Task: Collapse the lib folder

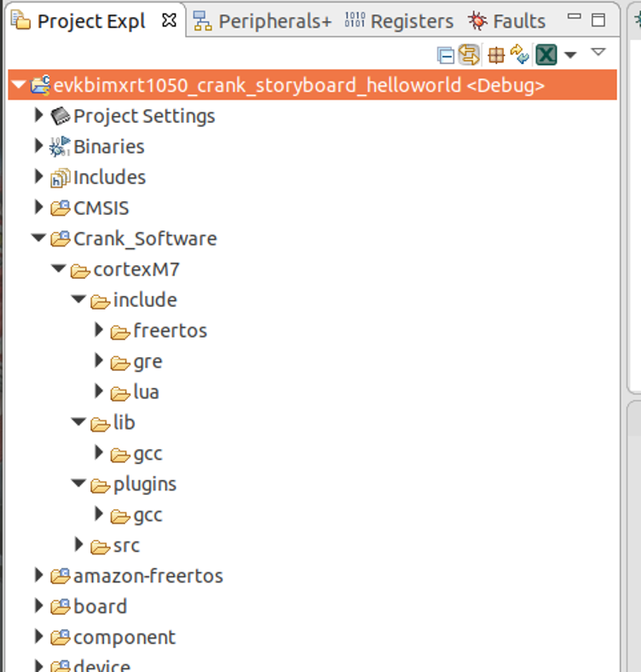Action: [x=78, y=422]
